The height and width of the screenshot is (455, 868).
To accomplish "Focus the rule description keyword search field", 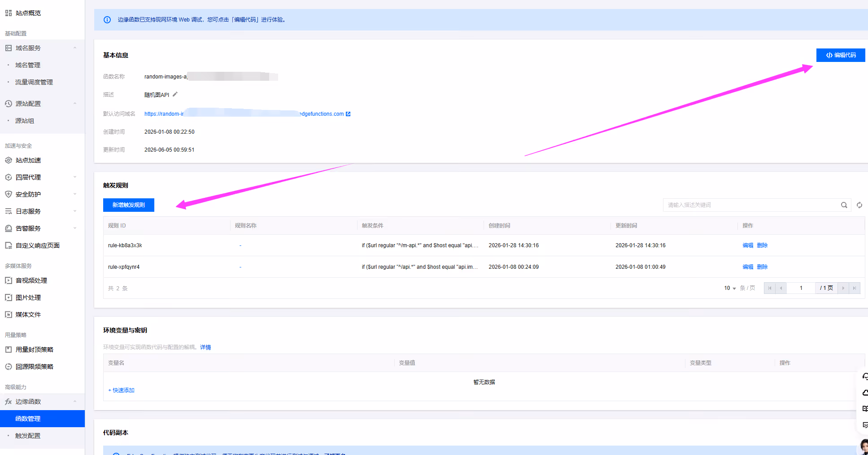I will click(751, 205).
